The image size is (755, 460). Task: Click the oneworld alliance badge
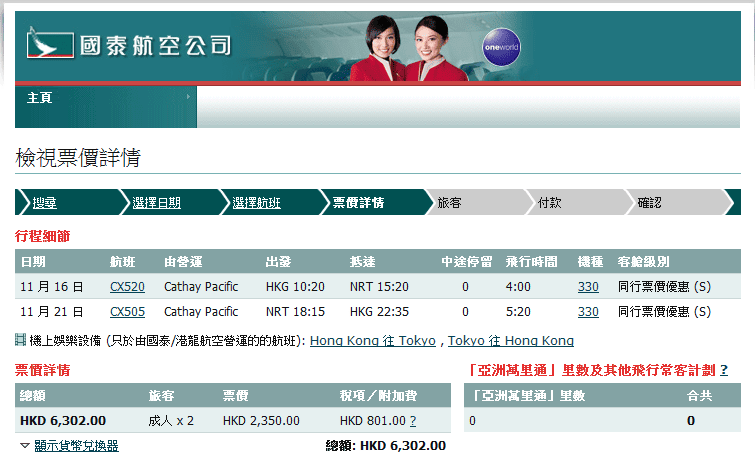[498, 48]
